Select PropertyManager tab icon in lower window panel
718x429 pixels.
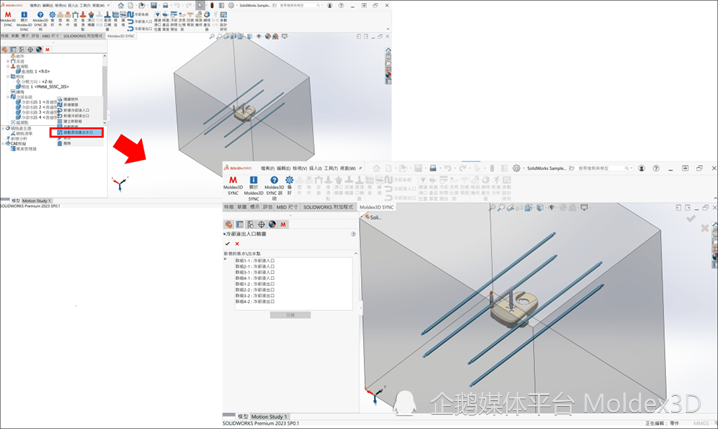click(x=239, y=224)
